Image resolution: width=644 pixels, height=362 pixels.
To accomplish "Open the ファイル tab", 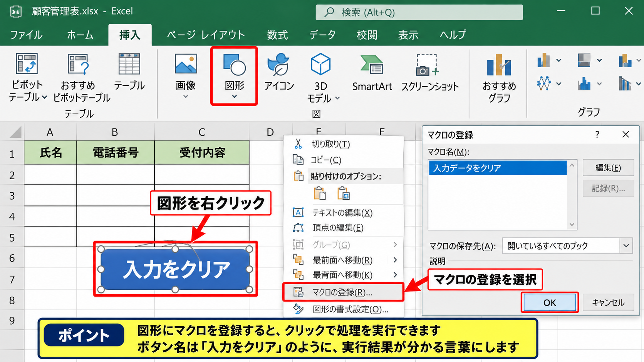I will (x=26, y=35).
